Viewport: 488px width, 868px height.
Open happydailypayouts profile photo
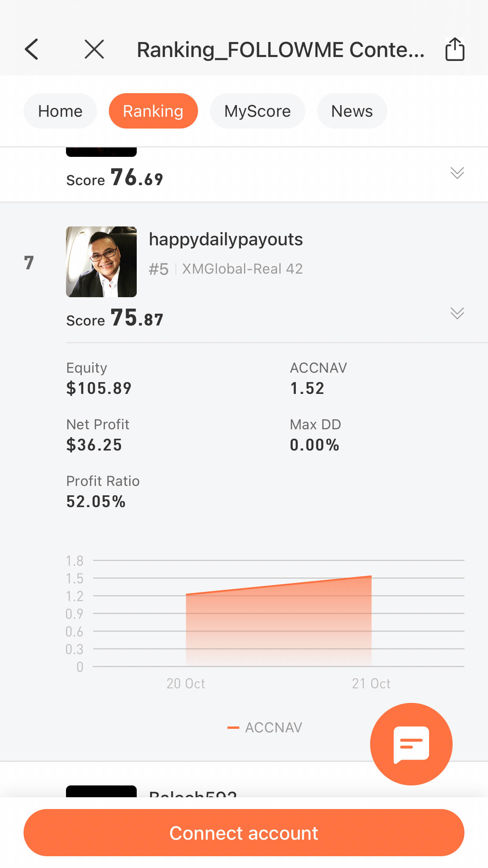tap(101, 262)
